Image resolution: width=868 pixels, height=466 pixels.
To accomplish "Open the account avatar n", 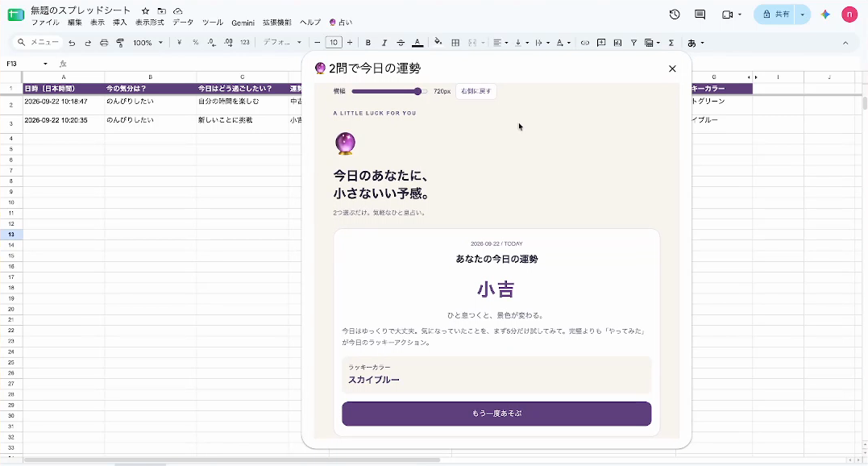I will [x=849, y=15].
